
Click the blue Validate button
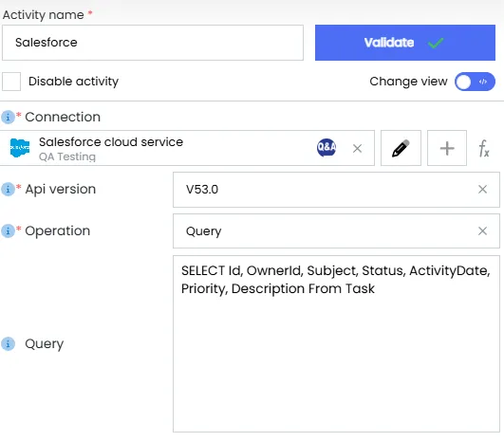[x=405, y=43]
